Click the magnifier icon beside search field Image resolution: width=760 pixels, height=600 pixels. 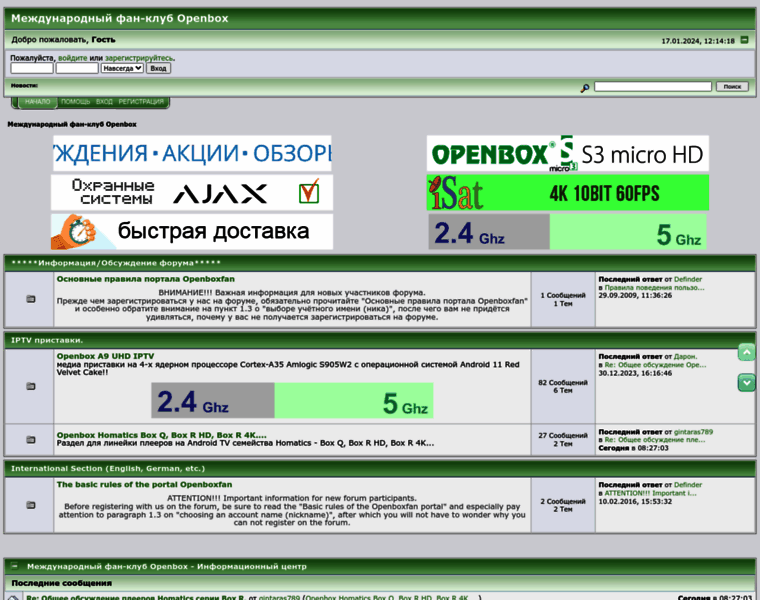(585, 88)
